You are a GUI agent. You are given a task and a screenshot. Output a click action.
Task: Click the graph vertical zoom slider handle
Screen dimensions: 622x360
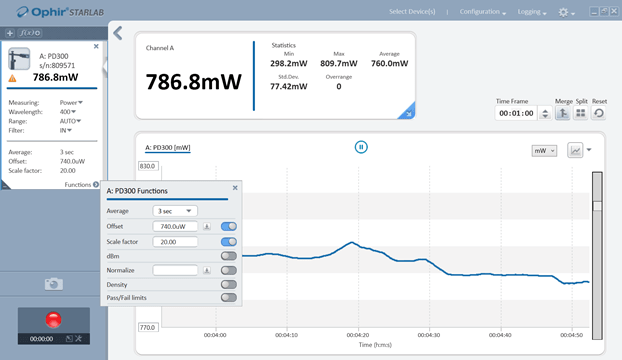[x=597, y=206]
